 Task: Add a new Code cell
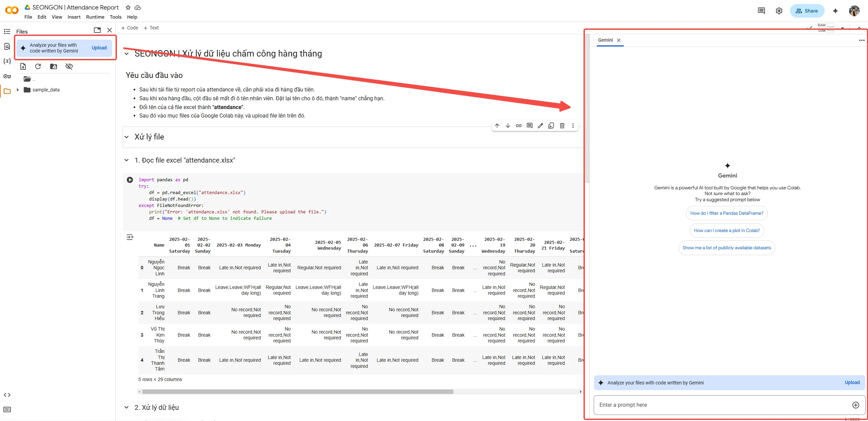[x=130, y=28]
